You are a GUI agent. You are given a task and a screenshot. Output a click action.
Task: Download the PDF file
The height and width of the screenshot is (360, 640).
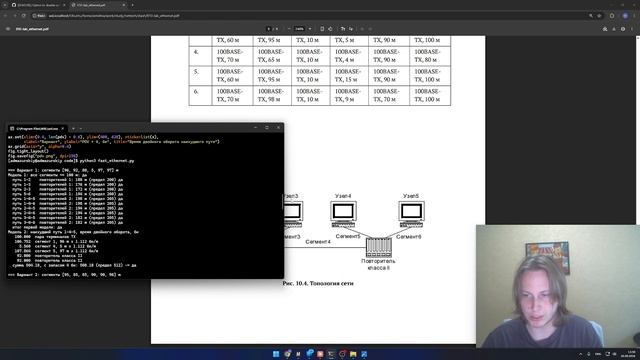click(613, 29)
